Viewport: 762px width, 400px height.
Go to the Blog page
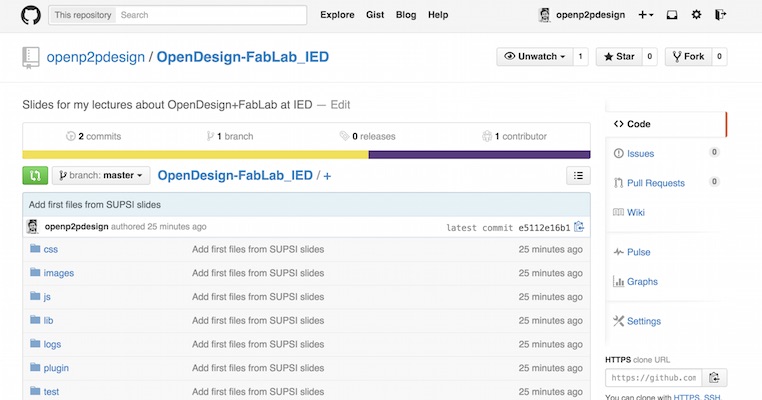click(x=406, y=15)
